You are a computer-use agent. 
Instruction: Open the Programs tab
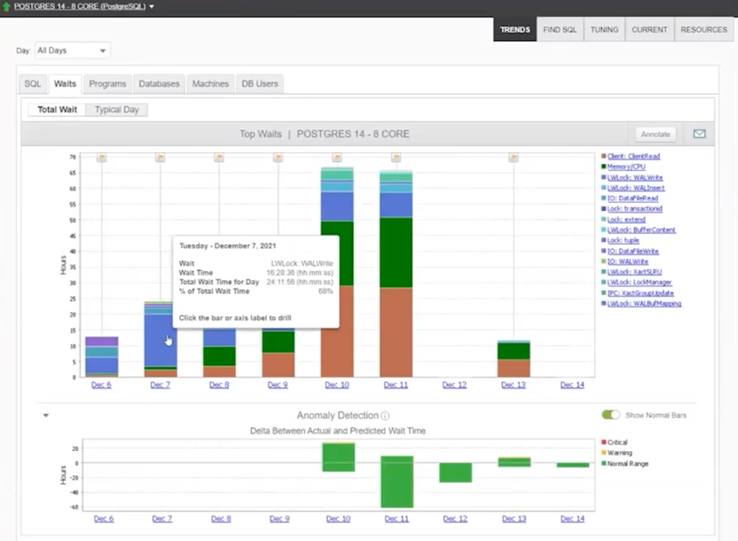(107, 84)
